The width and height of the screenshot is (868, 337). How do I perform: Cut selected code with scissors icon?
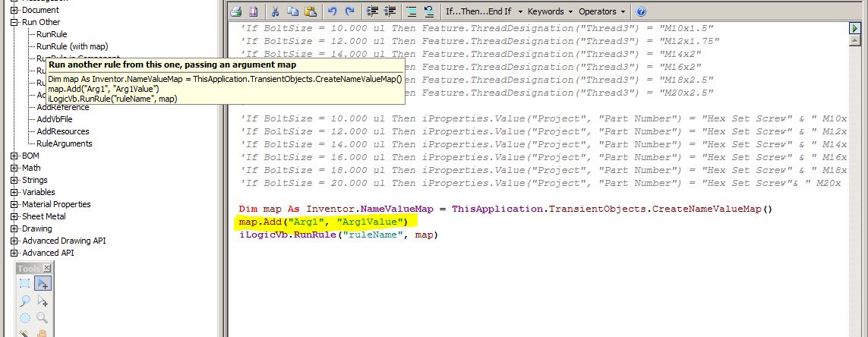click(x=276, y=11)
